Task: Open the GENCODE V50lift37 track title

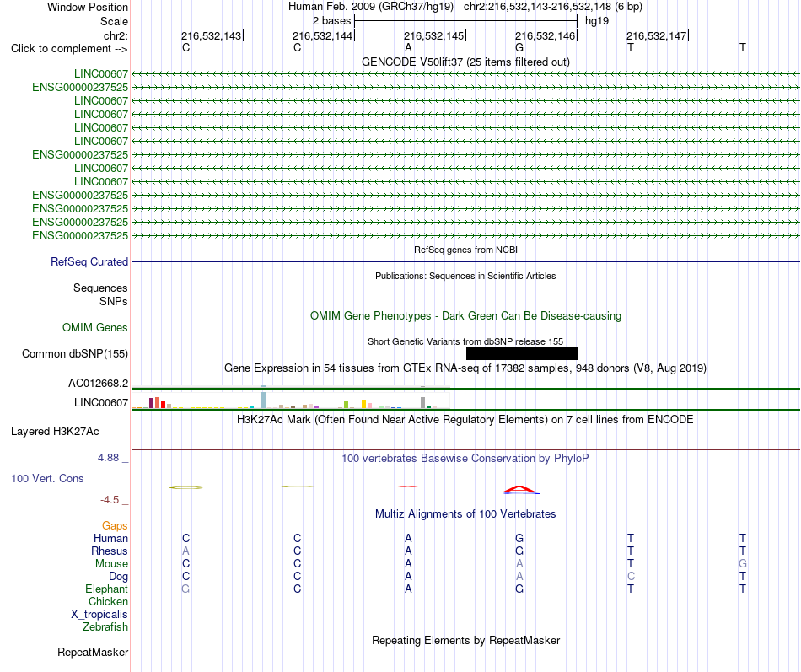Action: (x=465, y=62)
